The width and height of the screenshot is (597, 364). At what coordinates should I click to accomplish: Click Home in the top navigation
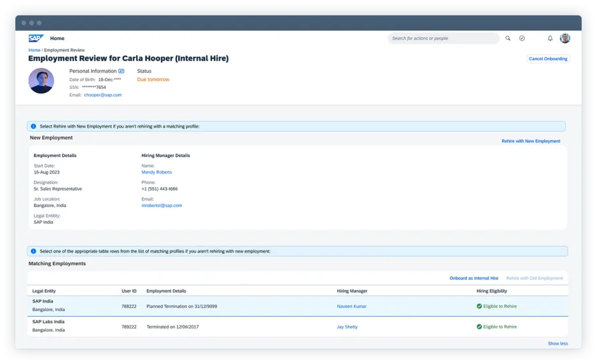click(57, 39)
